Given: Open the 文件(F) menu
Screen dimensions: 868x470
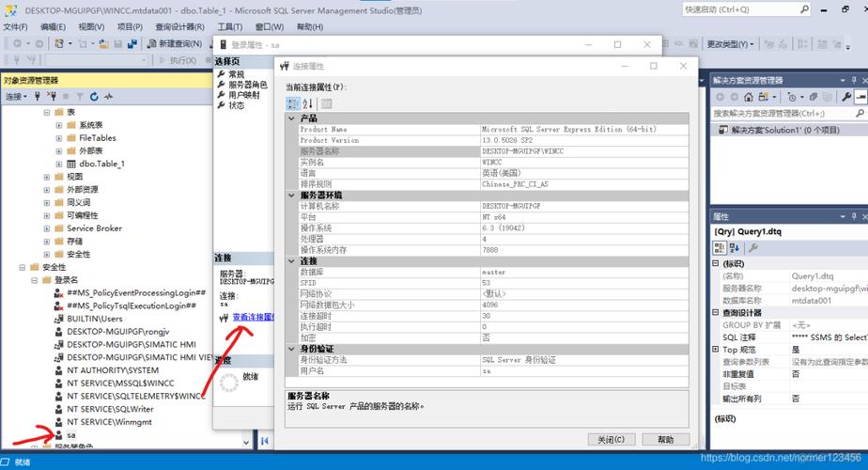Looking at the screenshot, I should click(x=15, y=26).
